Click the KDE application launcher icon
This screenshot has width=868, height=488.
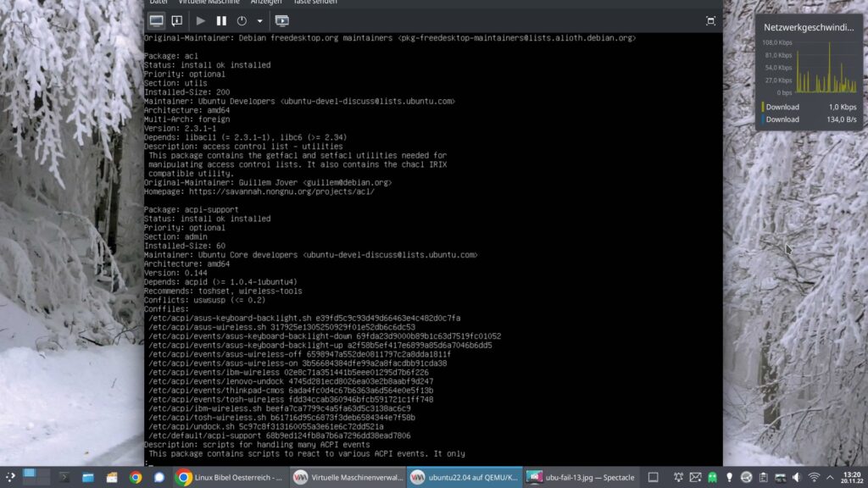pos(10,478)
